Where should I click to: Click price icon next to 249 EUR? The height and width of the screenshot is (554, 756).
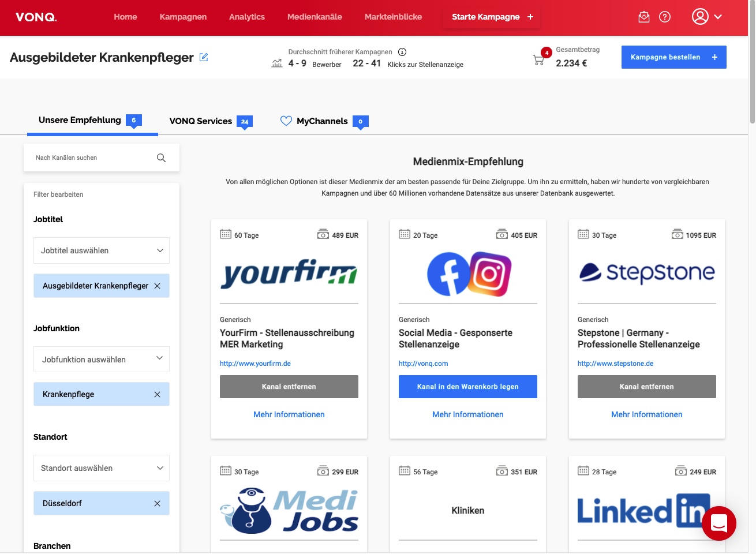(681, 471)
